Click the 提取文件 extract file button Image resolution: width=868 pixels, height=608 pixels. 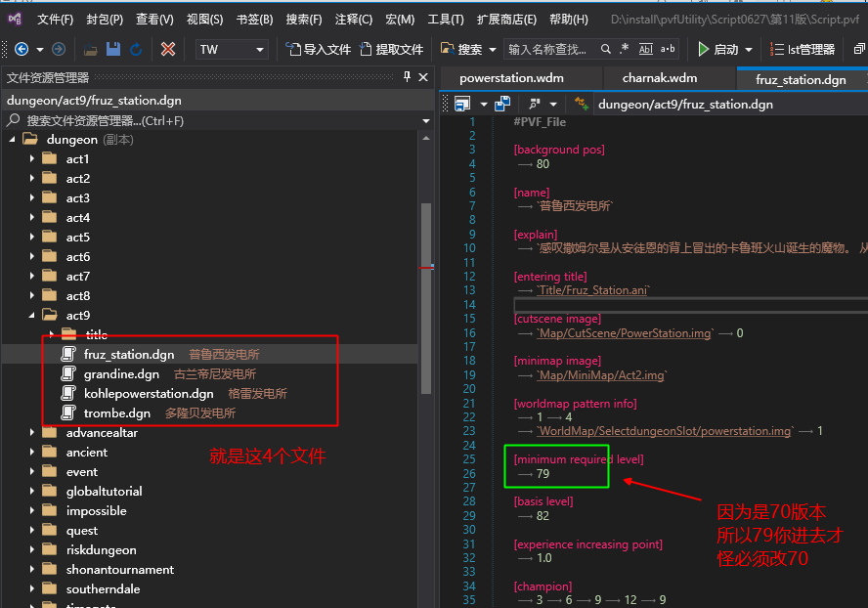(392, 49)
